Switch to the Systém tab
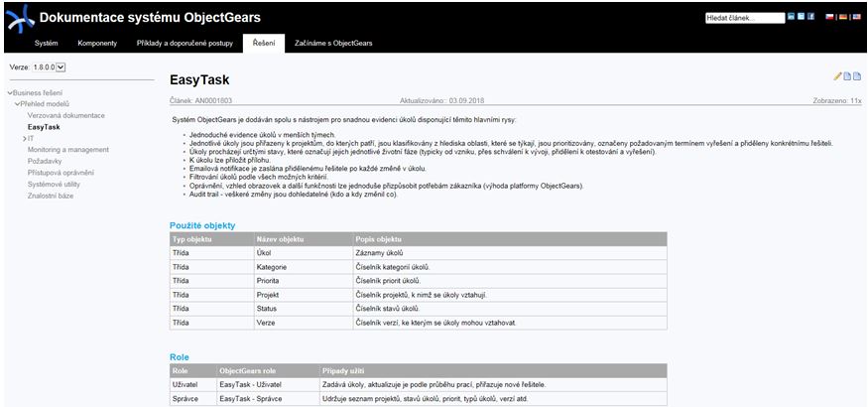This screenshot has height=407, width=868. (x=47, y=43)
